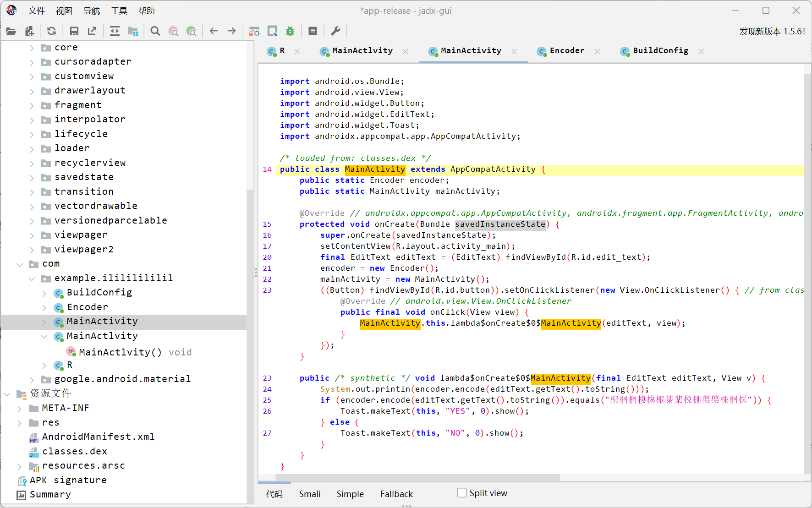Viewport: 812px width, 508px height.
Task: Close the Encoder tab
Action: (x=597, y=51)
